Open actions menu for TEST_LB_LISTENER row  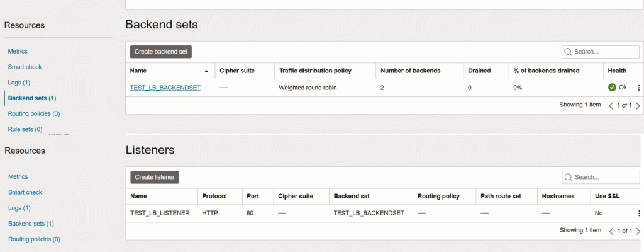pyautogui.click(x=639, y=214)
